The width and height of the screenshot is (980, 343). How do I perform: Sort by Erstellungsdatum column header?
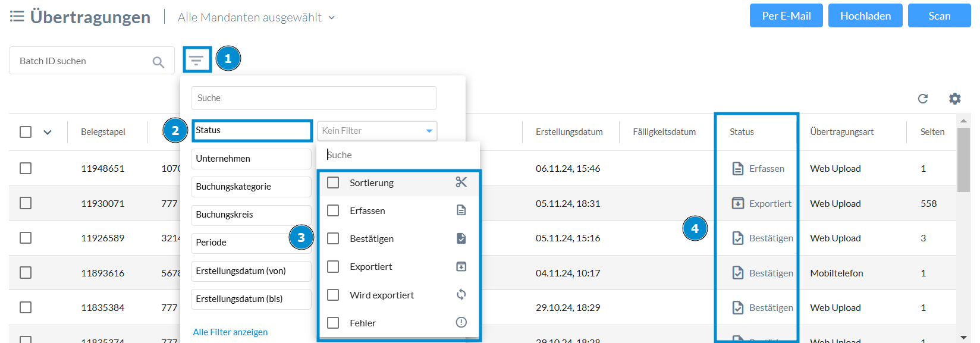[569, 132]
